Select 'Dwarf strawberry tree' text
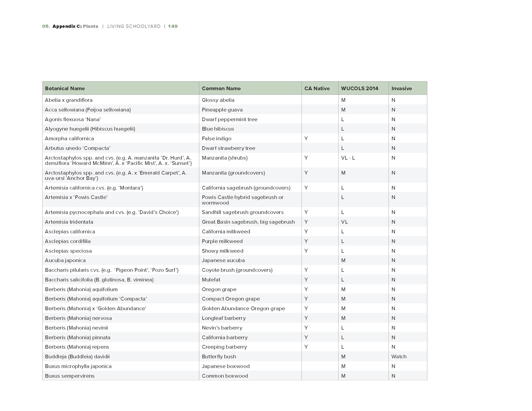 229,148
